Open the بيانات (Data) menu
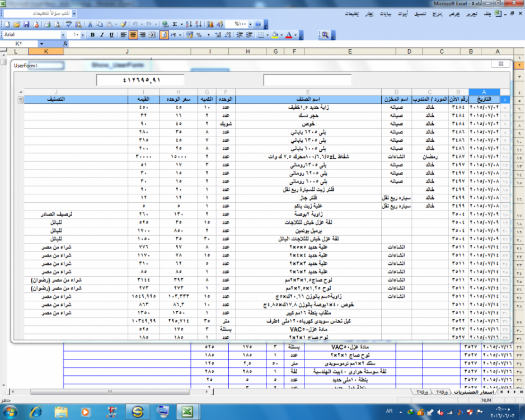 pyautogui.click(x=386, y=14)
